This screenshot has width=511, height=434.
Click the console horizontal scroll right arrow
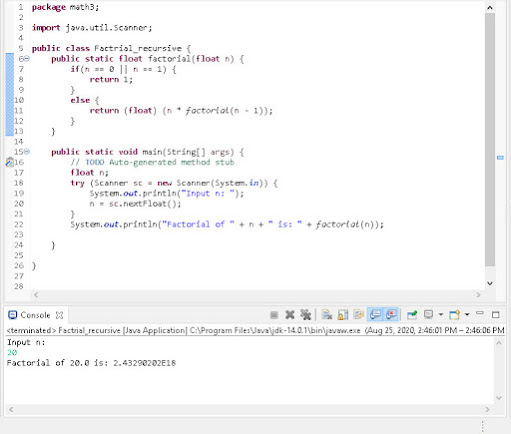point(487,409)
